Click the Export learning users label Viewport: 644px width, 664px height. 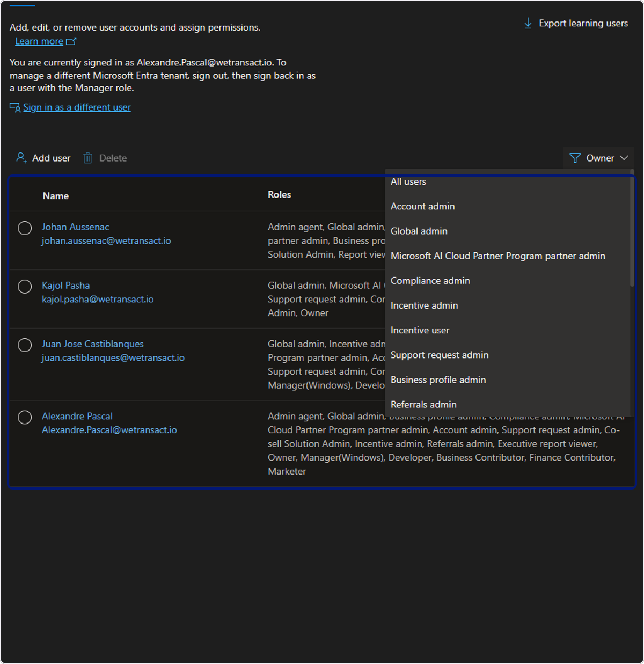(583, 23)
